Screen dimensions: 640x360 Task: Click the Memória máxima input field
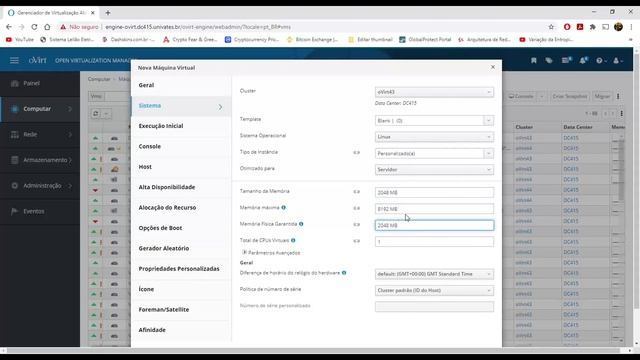(x=434, y=209)
